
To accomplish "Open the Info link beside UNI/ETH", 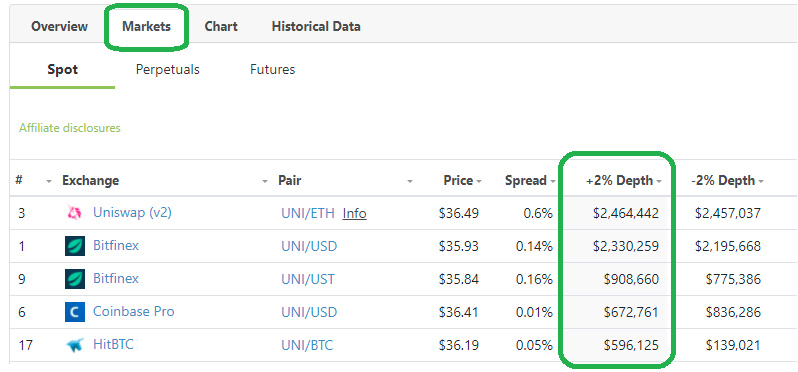I will point(354,214).
